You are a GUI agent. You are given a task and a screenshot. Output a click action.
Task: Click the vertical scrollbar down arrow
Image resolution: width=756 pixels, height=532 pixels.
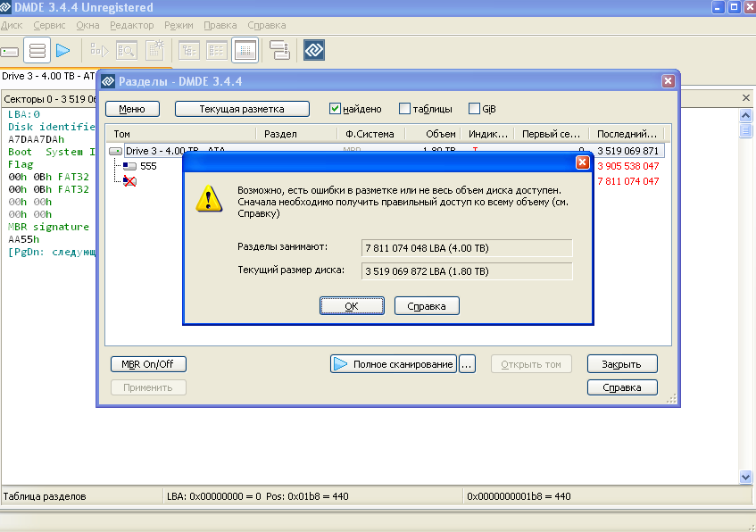[x=744, y=477]
